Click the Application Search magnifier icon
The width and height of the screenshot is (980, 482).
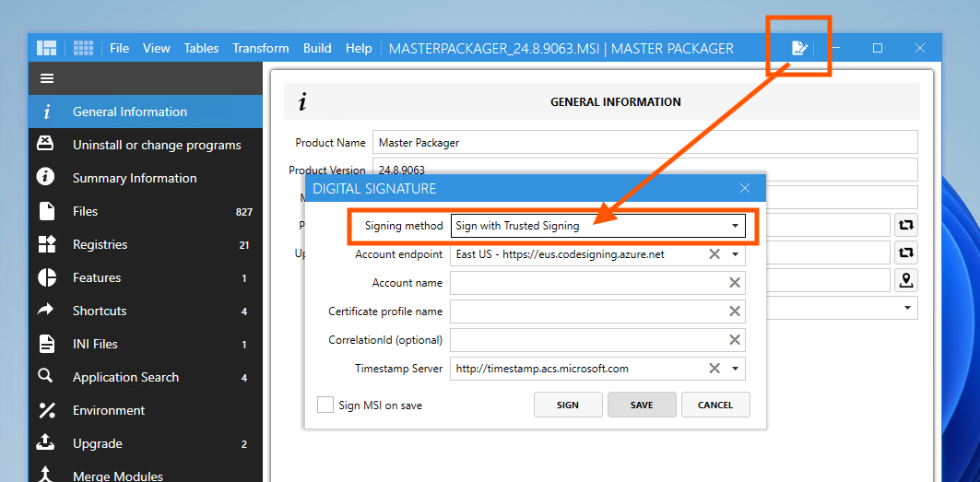(45, 376)
